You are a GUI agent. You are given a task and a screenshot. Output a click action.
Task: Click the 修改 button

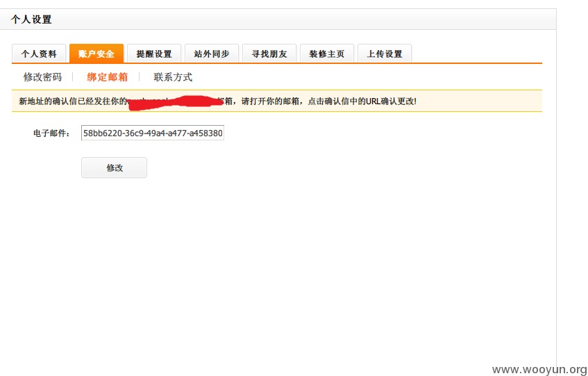click(114, 167)
